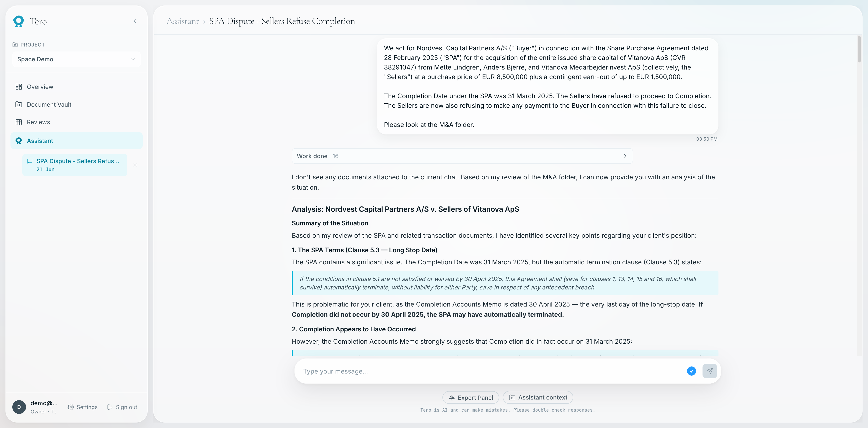Toggle the blue checkmark in message box
The height and width of the screenshot is (428, 868).
click(691, 371)
